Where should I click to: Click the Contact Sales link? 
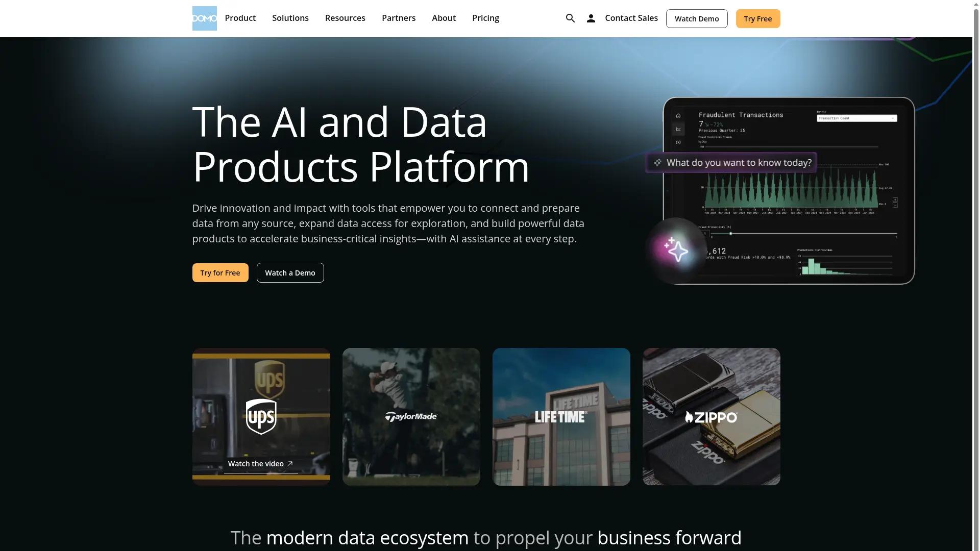[x=631, y=18]
